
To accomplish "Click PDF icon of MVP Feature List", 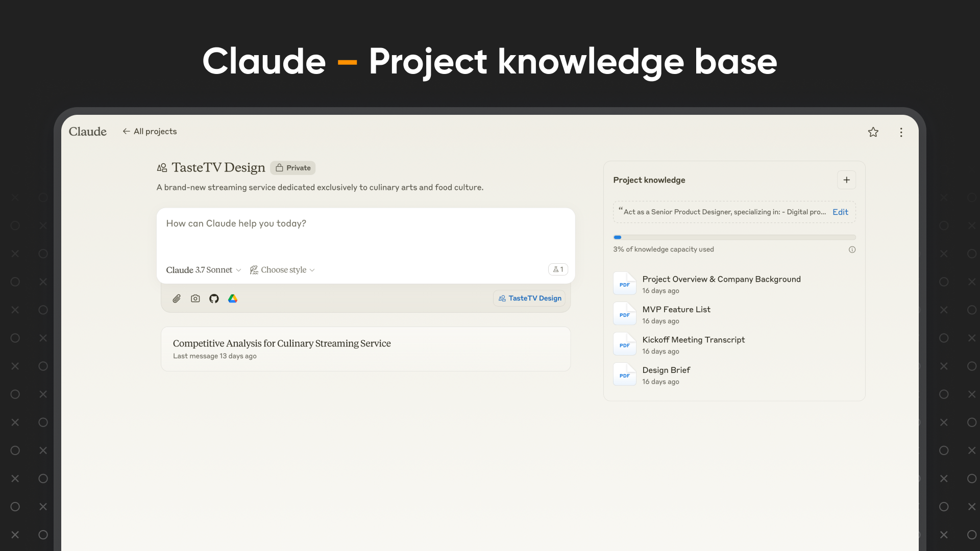I will click(x=625, y=314).
